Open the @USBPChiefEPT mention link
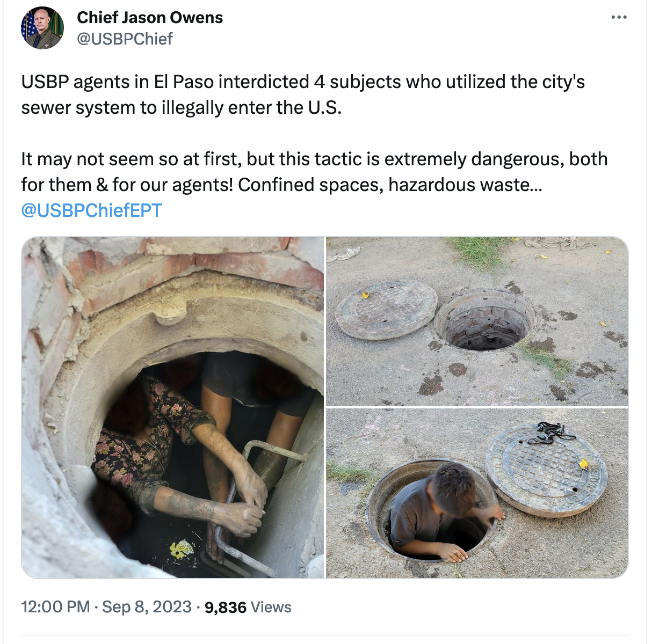 91,210
